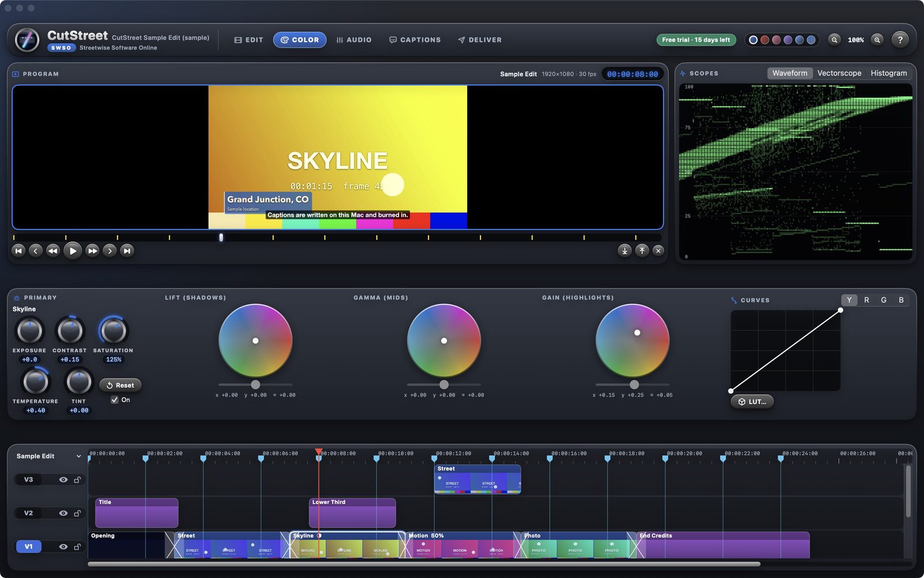Select the R curve channel
The image size is (924, 578).
(866, 300)
